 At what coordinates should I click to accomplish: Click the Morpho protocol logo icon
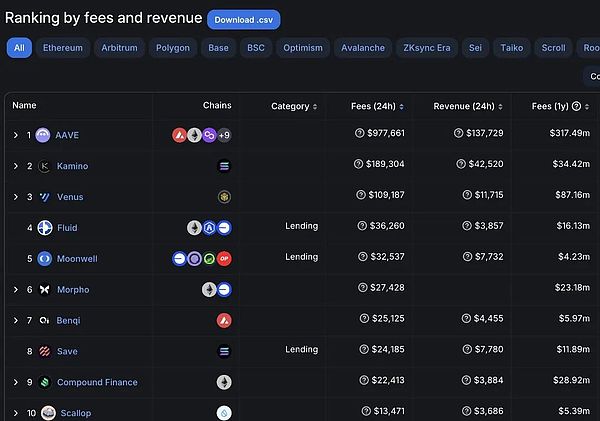coord(44,290)
